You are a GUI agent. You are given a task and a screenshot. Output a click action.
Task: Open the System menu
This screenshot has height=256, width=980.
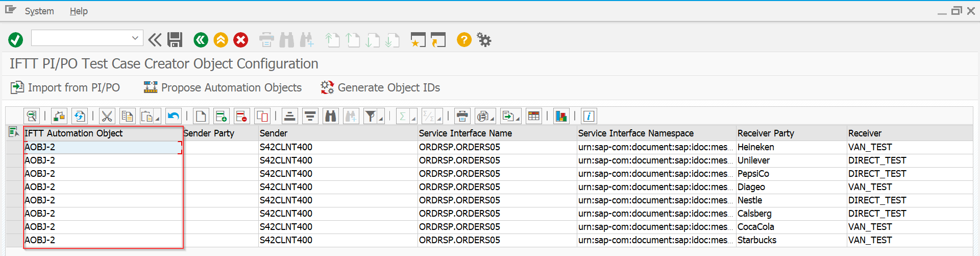click(39, 11)
